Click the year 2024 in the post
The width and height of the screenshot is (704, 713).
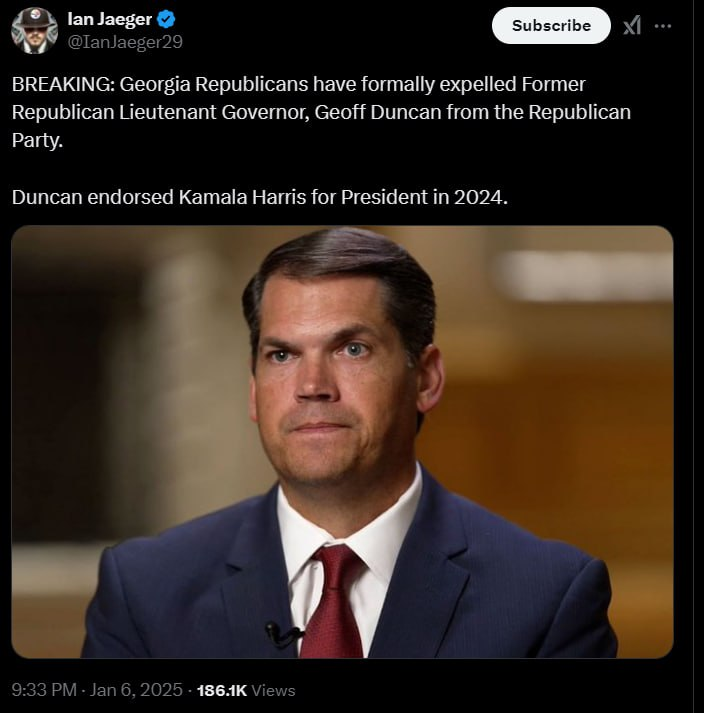[x=480, y=196]
